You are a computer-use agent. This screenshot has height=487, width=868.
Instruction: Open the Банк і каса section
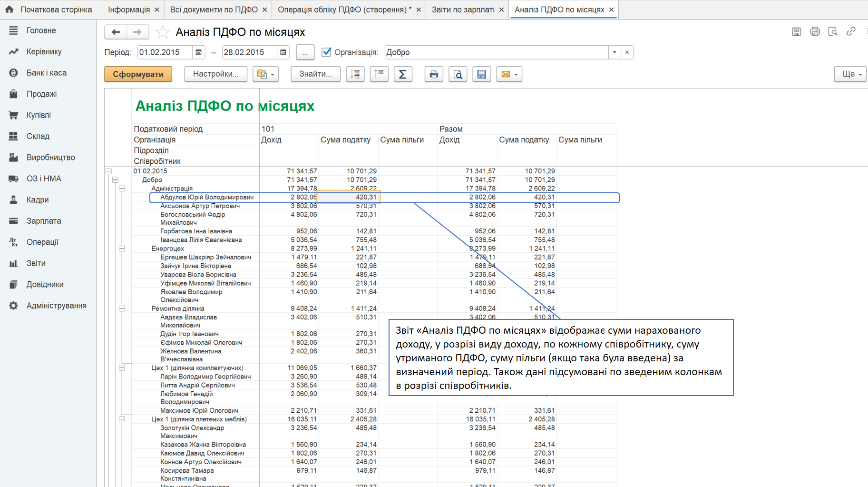[46, 73]
